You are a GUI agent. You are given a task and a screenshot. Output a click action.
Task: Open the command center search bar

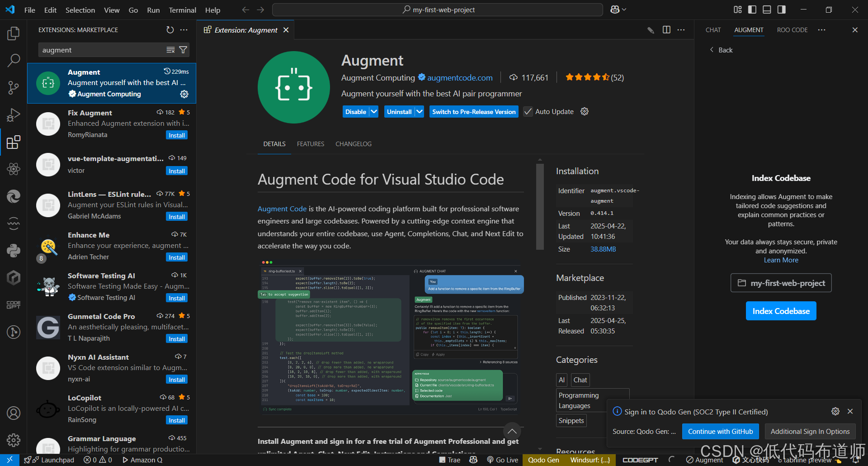point(438,10)
